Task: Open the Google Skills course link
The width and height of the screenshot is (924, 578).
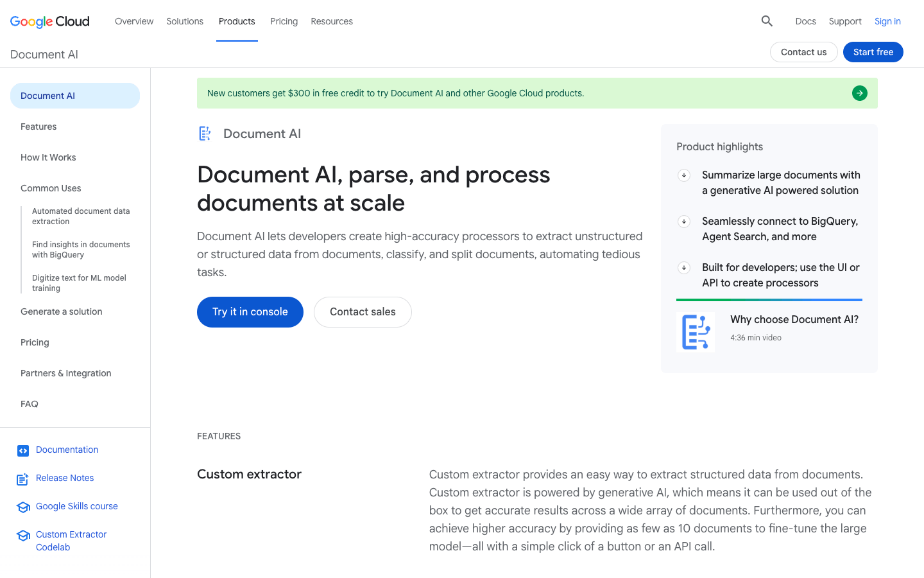Action: click(x=77, y=506)
